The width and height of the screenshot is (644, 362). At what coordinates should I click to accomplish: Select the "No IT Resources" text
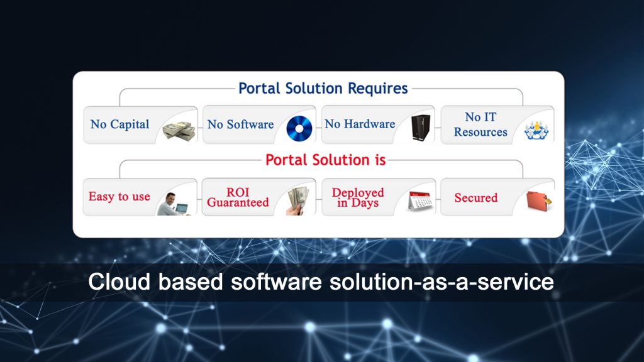(x=480, y=124)
